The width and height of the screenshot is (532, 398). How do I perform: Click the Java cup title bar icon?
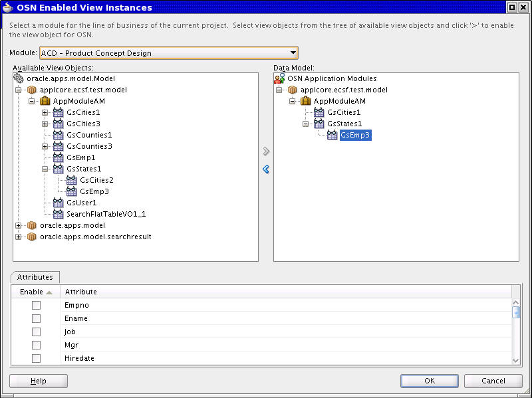[x=7, y=7]
